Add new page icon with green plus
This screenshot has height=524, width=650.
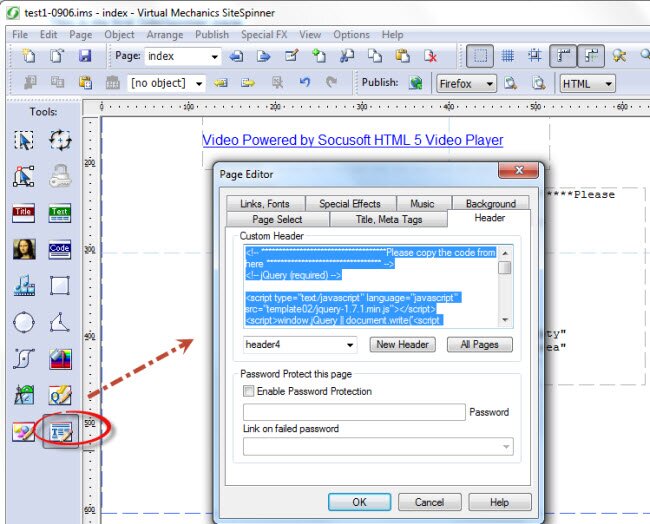(319, 56)
